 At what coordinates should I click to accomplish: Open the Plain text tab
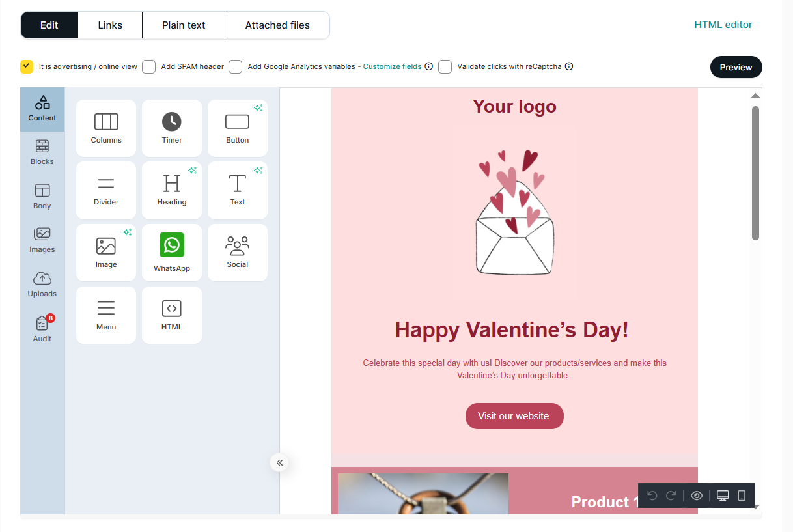coord(184,25)
